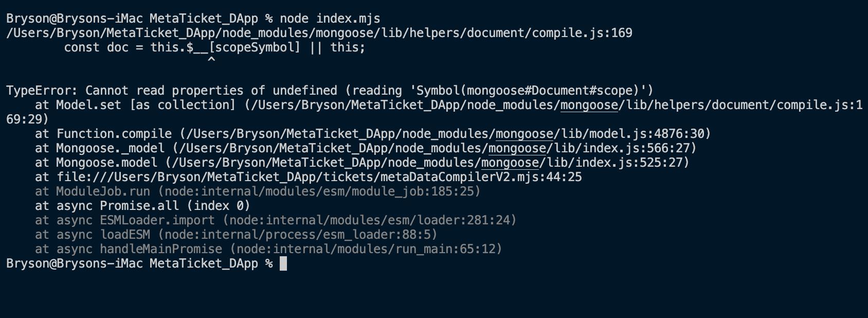The height and width of the screenshot is (318, 868).
Task: Open the underlined mongoose link in the Model.set line
Action: [x=589, y=105]
